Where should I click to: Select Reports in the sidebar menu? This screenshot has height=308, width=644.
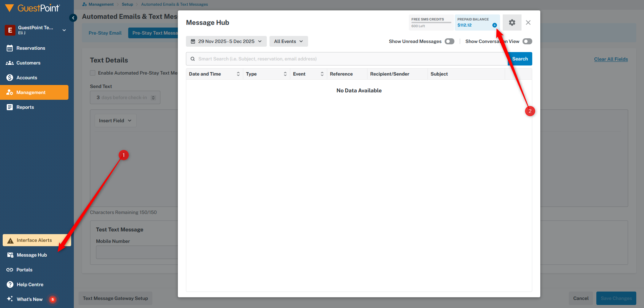point(25,107)
